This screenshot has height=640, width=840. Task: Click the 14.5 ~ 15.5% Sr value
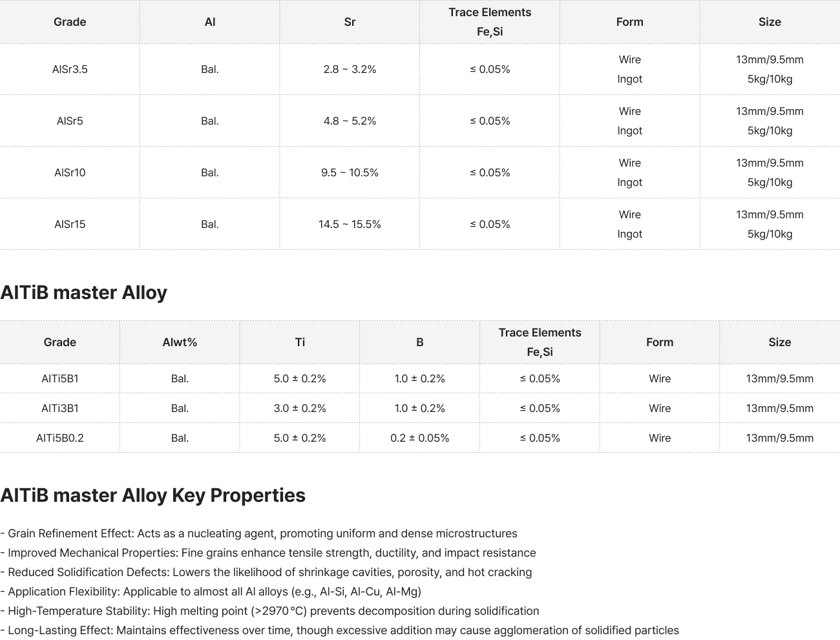point(350,224)
